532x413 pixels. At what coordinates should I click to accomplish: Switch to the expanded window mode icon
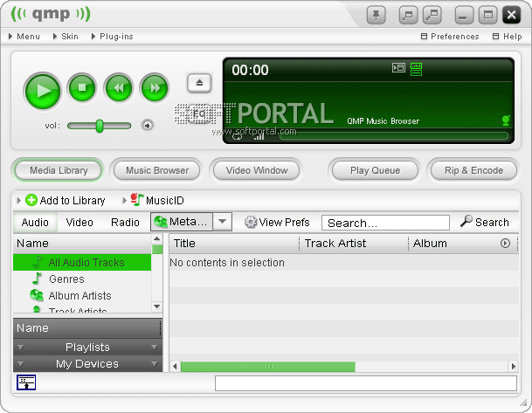click(x=432, y=15)
